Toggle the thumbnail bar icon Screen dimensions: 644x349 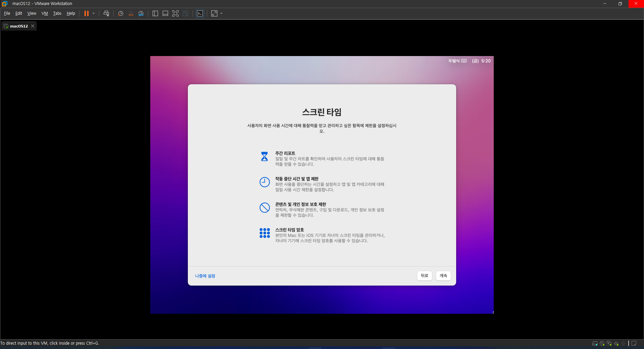tap(165, 13)
